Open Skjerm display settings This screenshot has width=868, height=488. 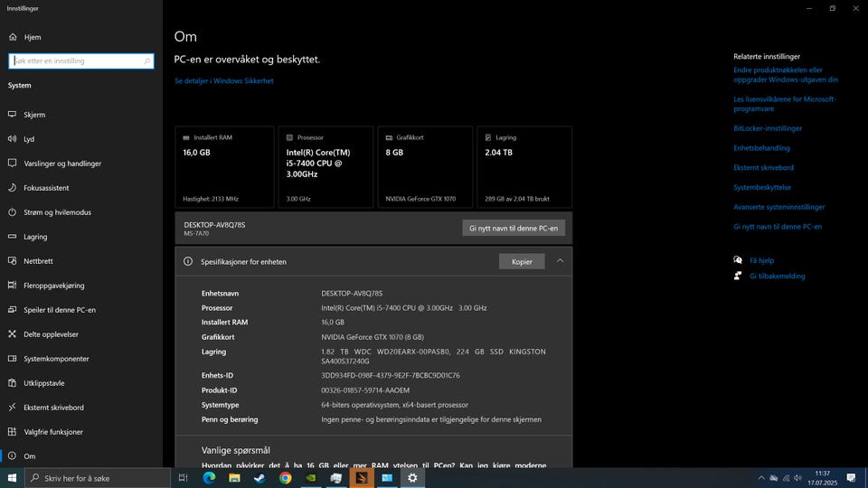34,115
